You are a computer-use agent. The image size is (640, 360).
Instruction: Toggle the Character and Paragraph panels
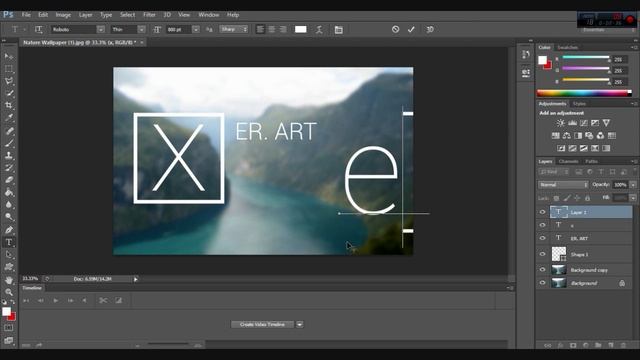(338, 29)
